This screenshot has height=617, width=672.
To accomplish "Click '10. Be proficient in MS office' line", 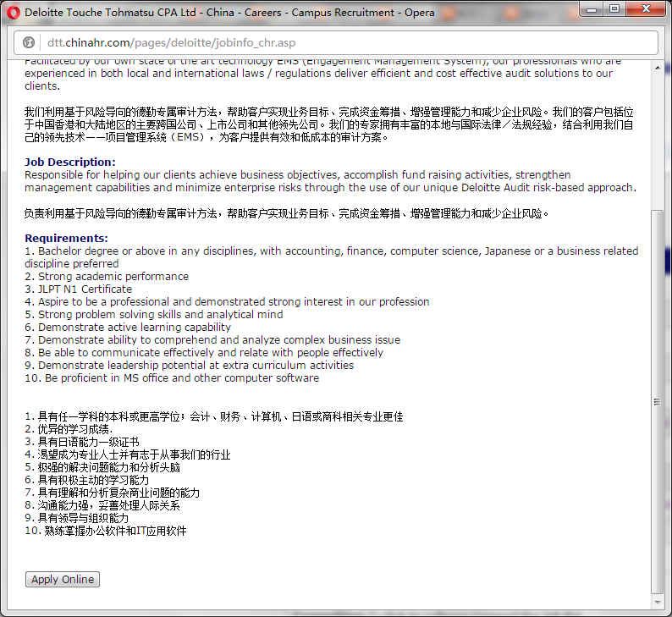I will pyautogui.click(x=172, y=378).
